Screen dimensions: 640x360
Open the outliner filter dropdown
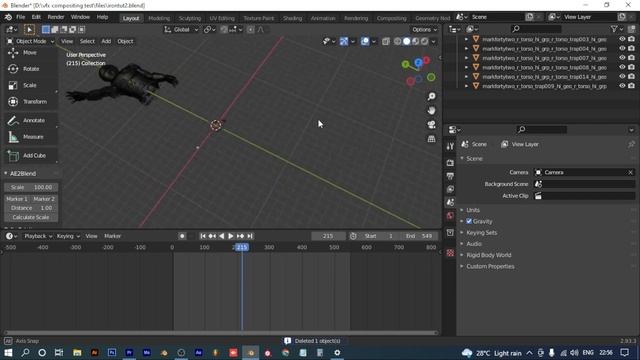(x=616, y=29)
